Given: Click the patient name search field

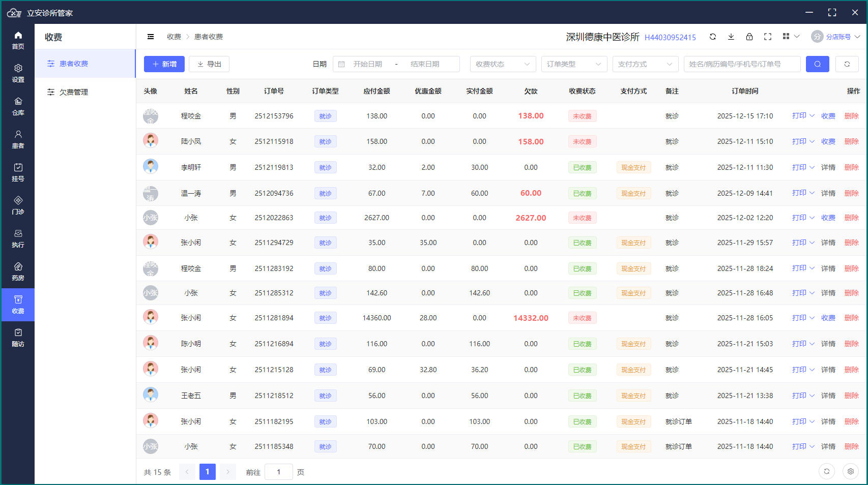Looking at the screenshot, I should pyautogui.click(x=742, y=64).
